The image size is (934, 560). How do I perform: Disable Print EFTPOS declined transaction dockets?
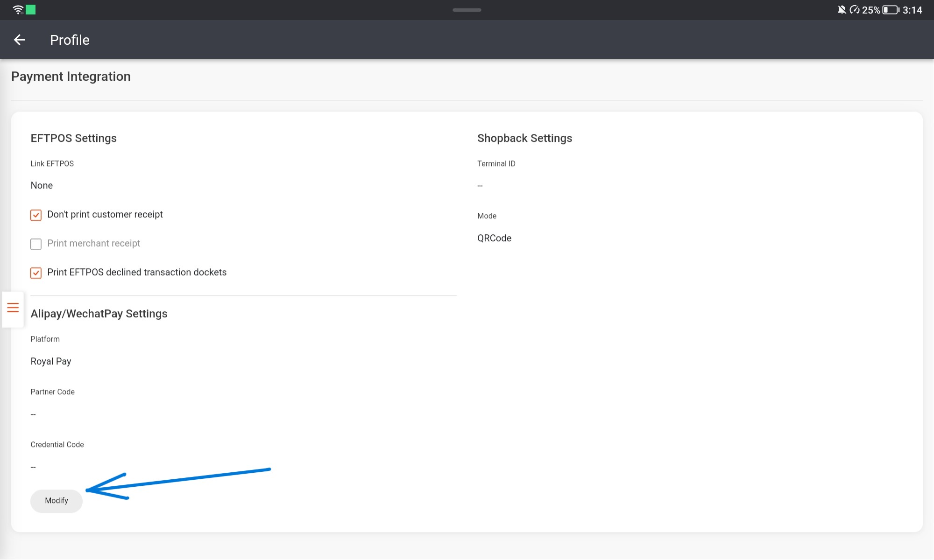[x=36, y=273]
